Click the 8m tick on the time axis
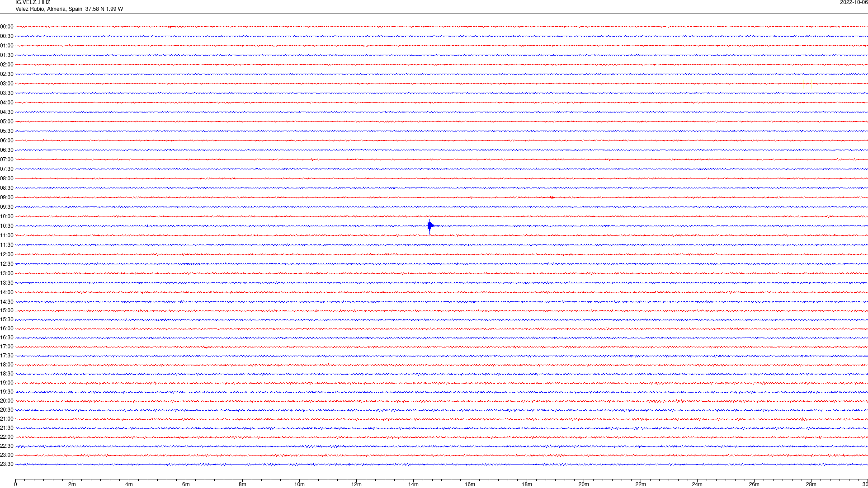 coord(243,484)
